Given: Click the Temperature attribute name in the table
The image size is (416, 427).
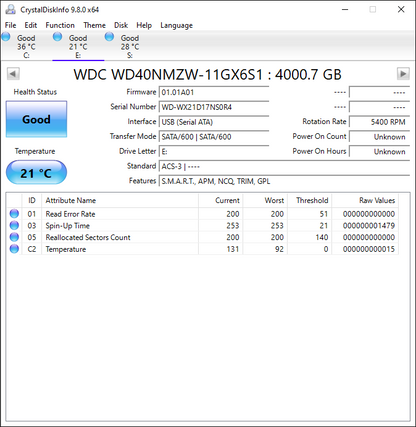Looking at the screenshot, I should 66,249.
